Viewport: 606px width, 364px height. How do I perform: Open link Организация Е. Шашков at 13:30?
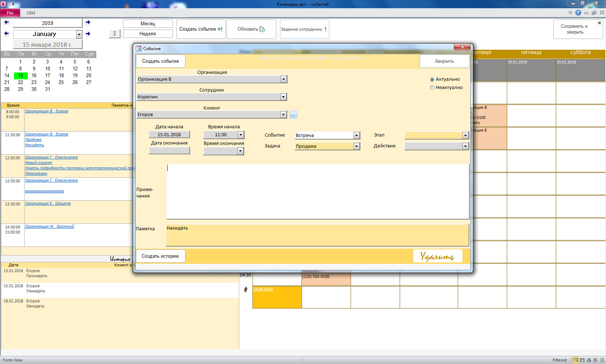(x=48, y=204)
